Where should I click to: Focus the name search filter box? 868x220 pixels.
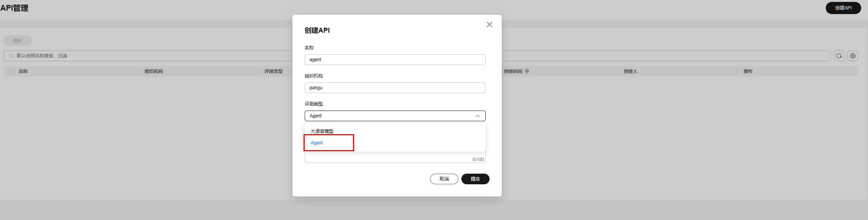pos(152,56)
